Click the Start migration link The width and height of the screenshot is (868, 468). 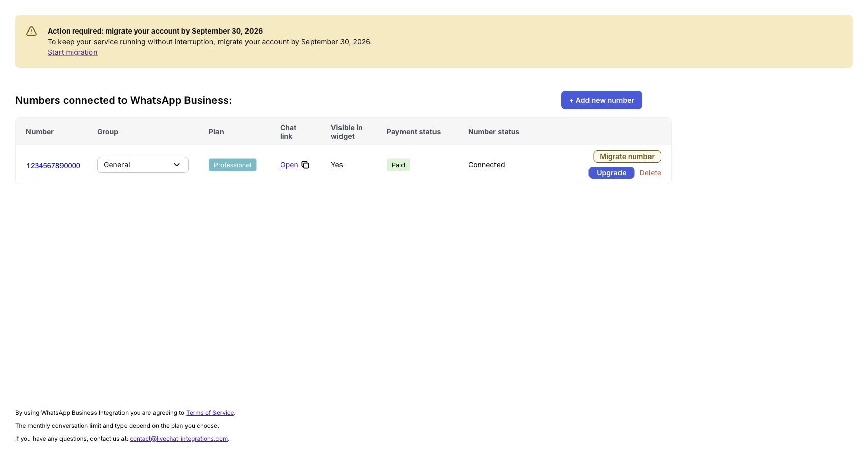73,52
